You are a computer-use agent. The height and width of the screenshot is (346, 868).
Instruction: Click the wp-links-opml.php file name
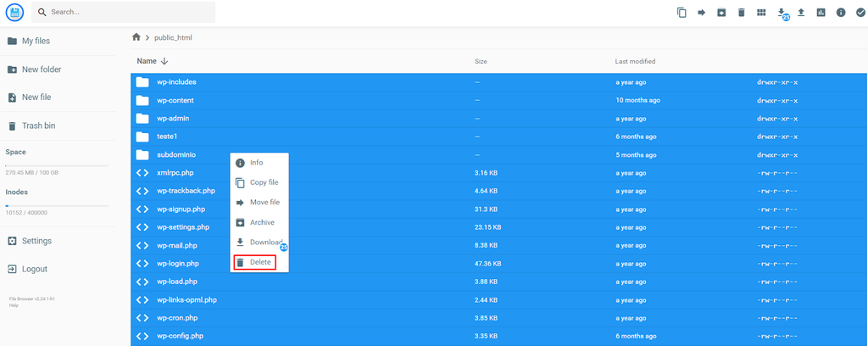(x=186, y=300)
